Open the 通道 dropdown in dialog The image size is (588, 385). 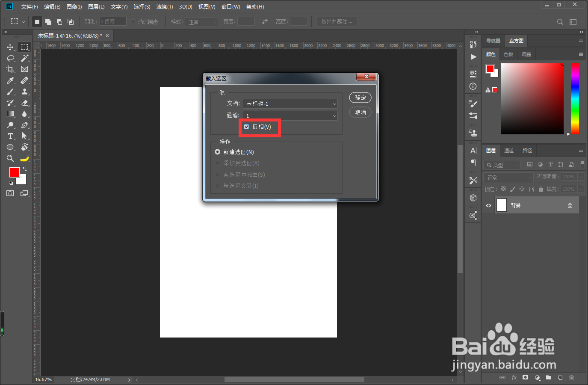click(x=290, y=115)
